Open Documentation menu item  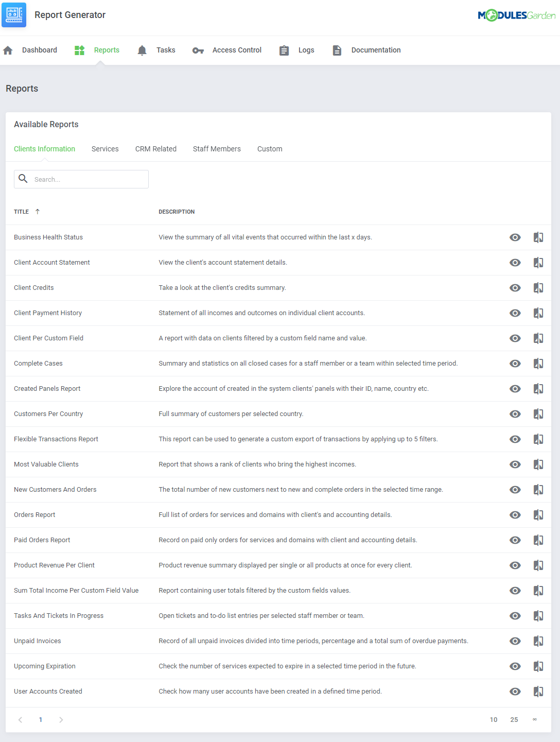pos(376,50)
